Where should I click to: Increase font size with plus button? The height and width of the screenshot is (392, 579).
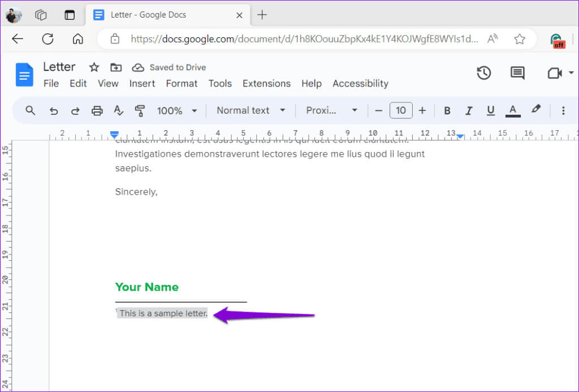[x=422, y=111]
